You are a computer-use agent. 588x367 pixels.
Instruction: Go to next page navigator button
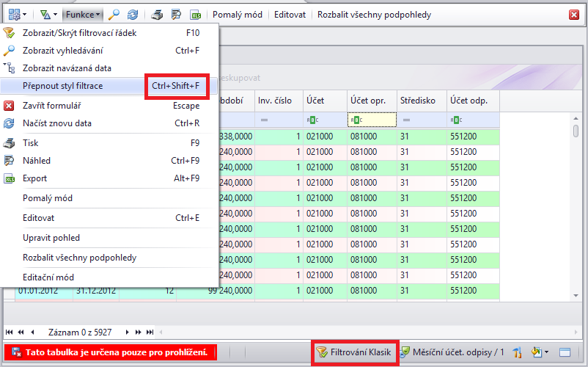click(x=139, y=332)
